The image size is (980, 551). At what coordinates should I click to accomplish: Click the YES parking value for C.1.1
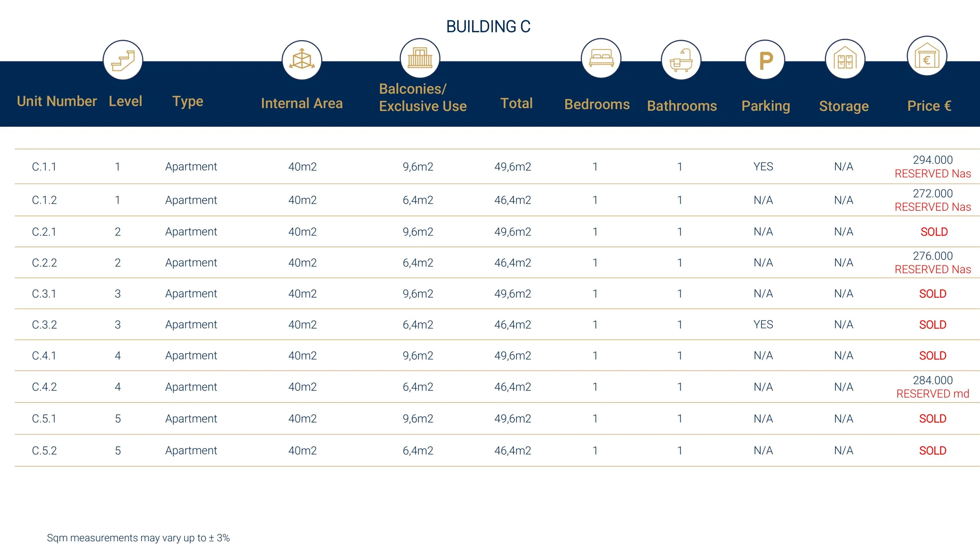pos(763,167)
